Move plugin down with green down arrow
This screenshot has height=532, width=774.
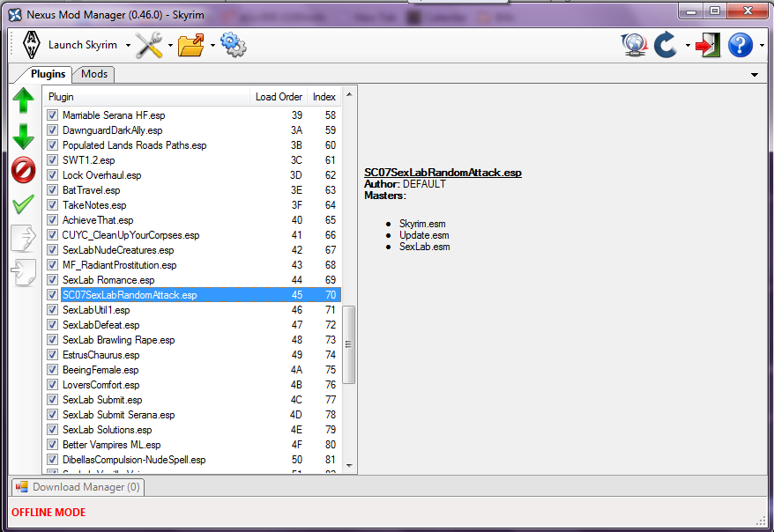(x=23, y=137)
